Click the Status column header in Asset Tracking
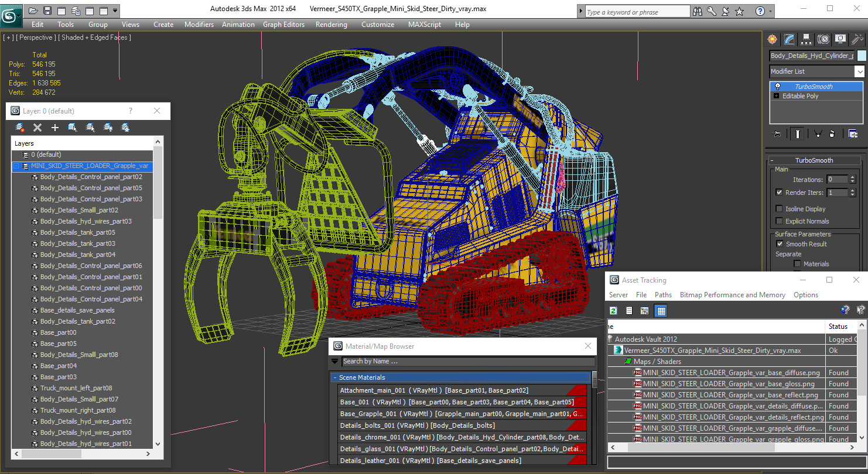Screen dimensions: 868x474 click(841, 327)
